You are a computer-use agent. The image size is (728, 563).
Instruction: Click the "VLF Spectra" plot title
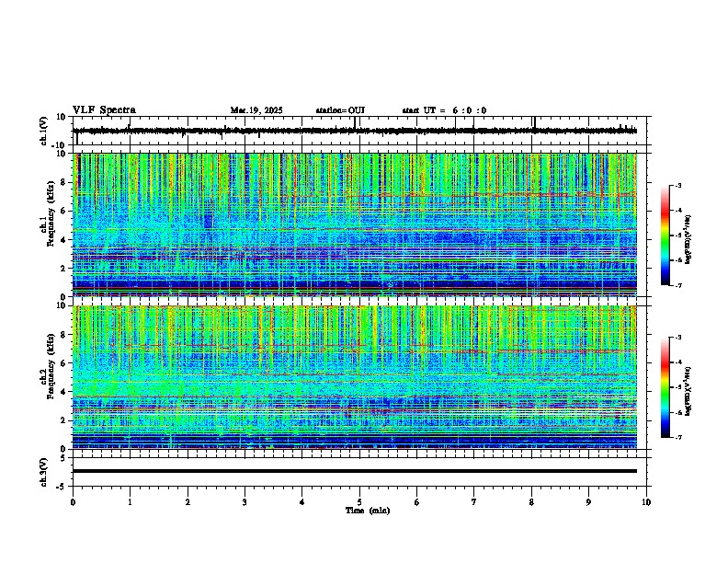(104, 110)
